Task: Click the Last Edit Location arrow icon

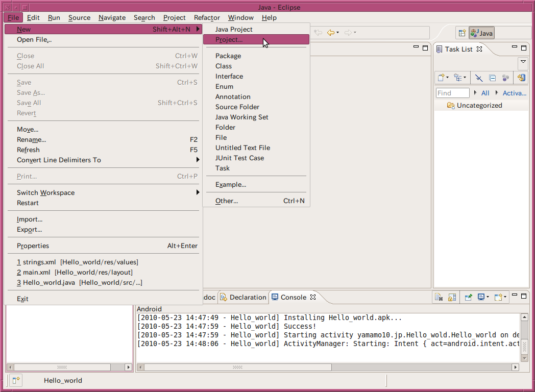Action: (318, 32)
